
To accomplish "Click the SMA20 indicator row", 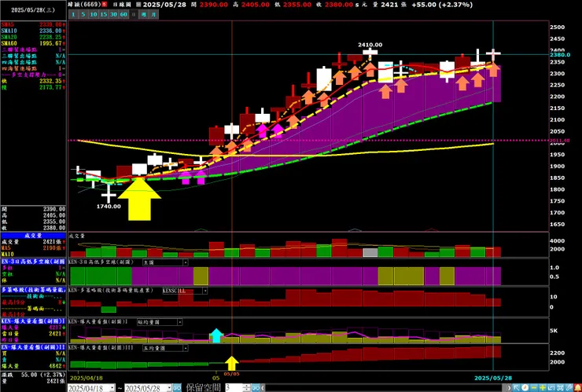I will 33,37.
